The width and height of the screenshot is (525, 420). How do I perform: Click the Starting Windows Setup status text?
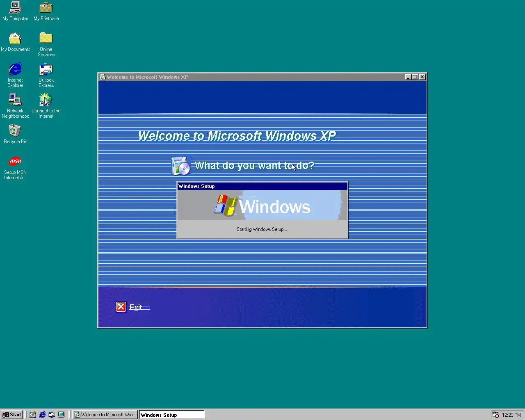(x=262, y=229)
